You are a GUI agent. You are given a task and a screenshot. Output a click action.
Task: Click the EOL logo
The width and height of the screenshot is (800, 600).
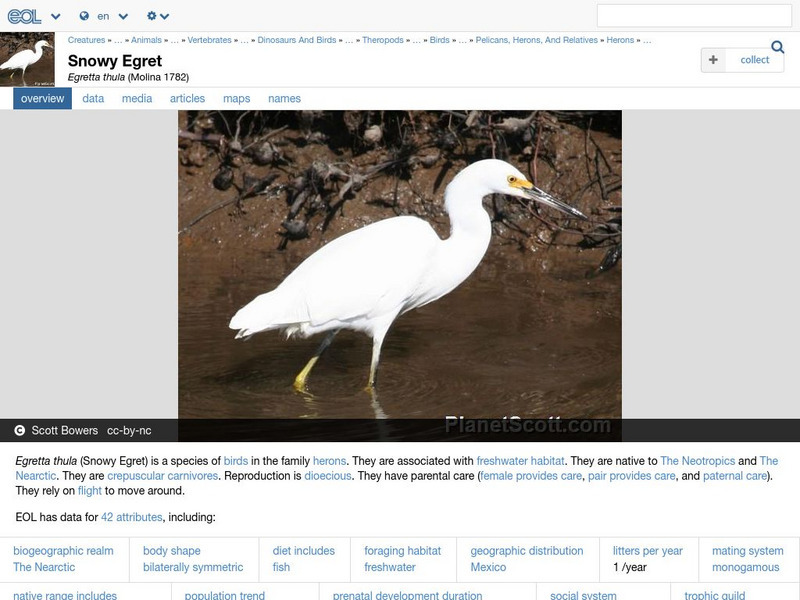pyautogui.click(x=25, y=16)
